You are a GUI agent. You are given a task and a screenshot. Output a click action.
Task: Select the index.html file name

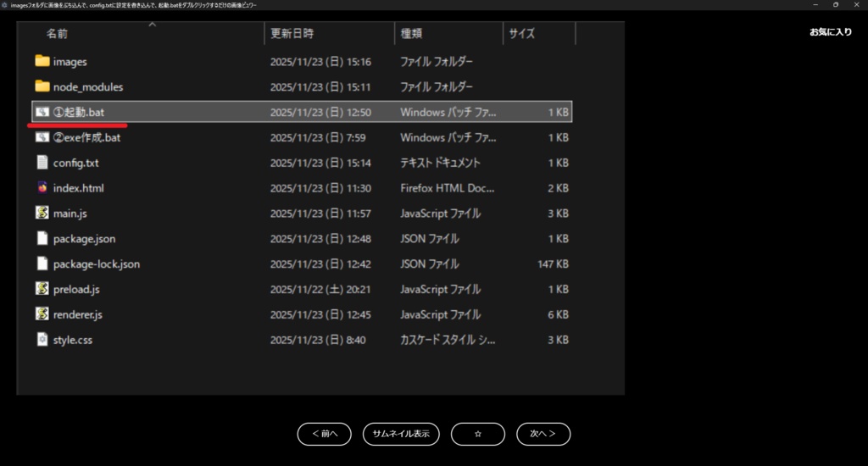point(79,188)
